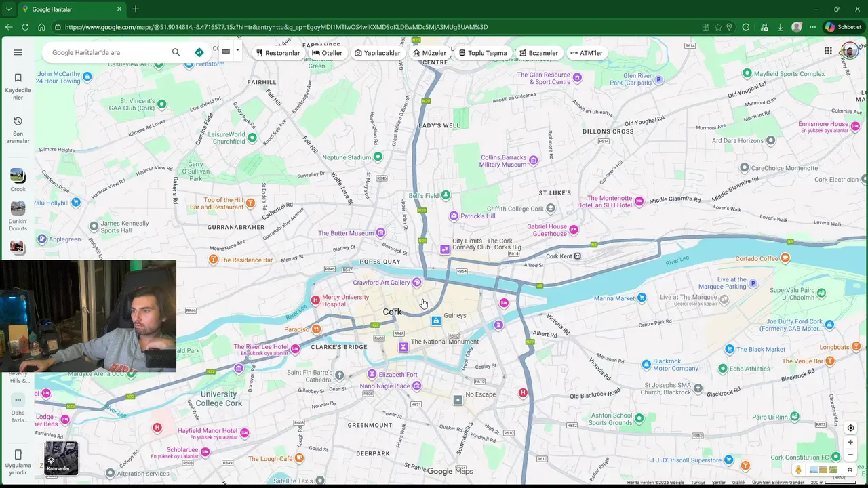Click the Cortado Coffee marker

coord(785,258)
